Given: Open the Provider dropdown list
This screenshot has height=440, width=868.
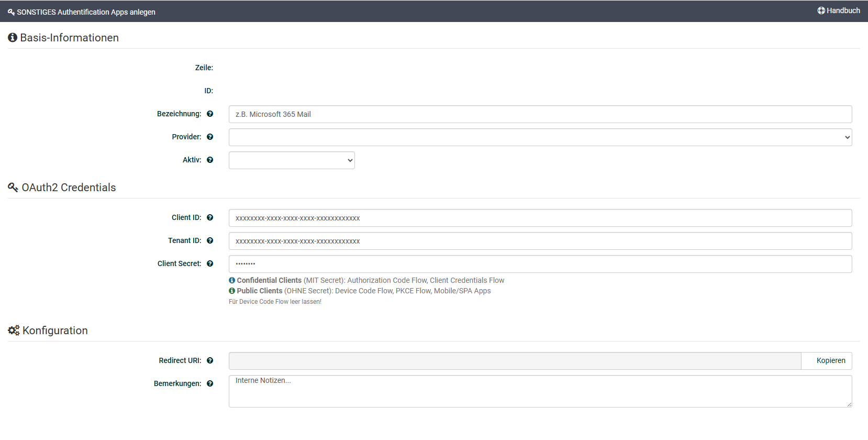Looking at the screenshot, I should click(540, 137).
